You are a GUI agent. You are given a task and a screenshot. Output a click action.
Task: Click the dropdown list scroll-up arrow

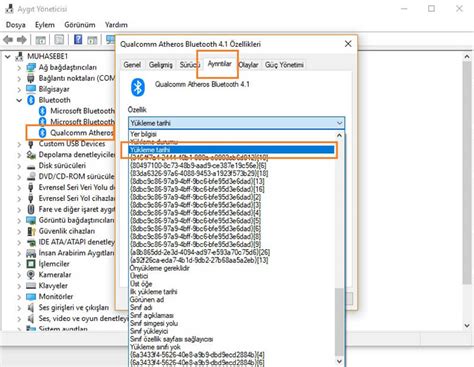point(339,135)
